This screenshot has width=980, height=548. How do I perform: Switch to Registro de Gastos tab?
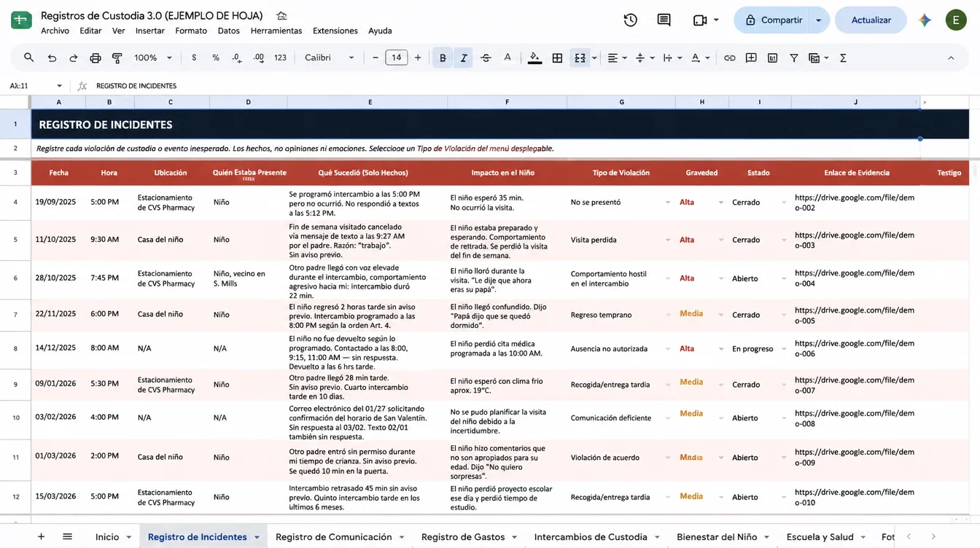[463, 536]
